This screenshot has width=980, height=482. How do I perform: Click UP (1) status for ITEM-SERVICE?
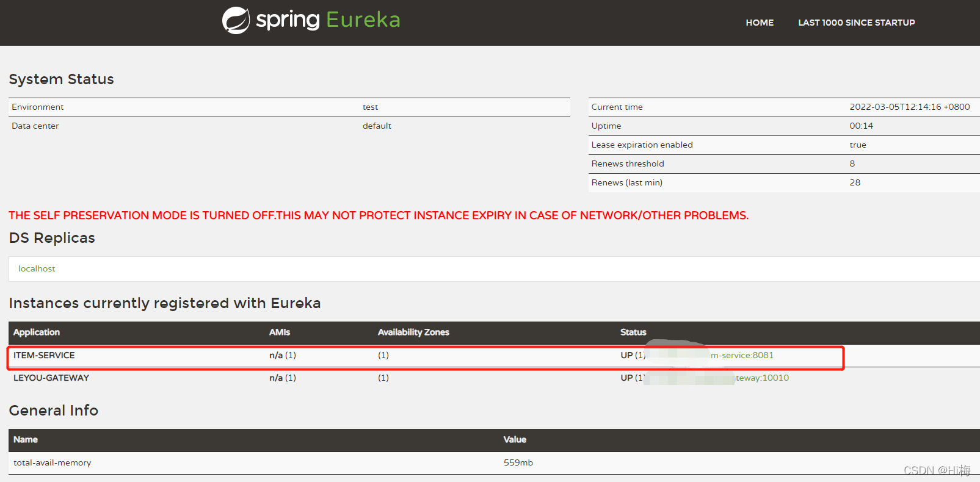pyautogui.click(x=633, y=355)
